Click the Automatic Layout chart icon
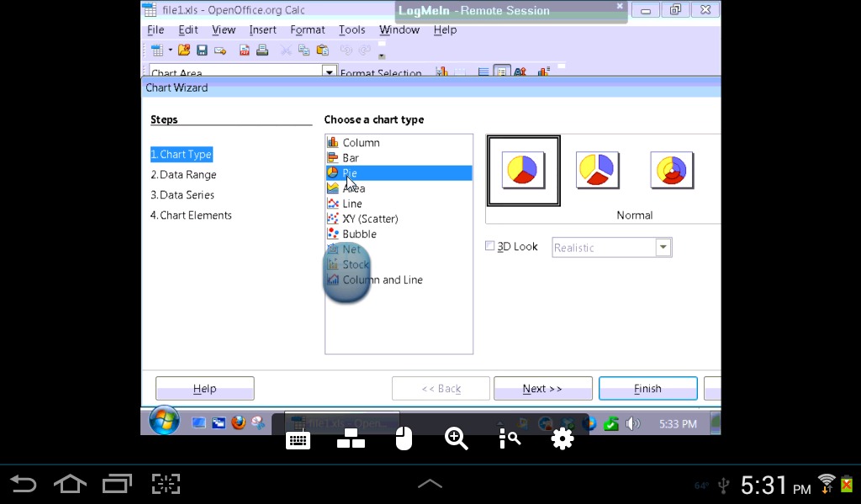This screenshot has height=504, width=861. 543,71
